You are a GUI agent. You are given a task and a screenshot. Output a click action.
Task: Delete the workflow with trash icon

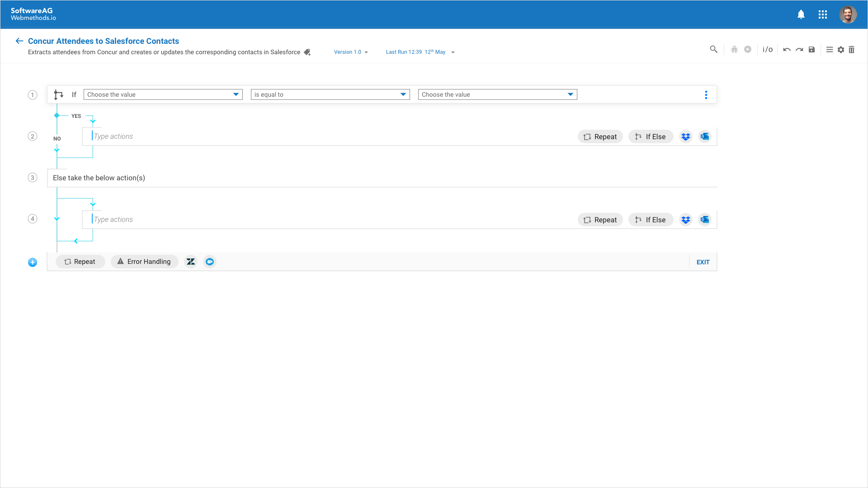pos(852,50)
